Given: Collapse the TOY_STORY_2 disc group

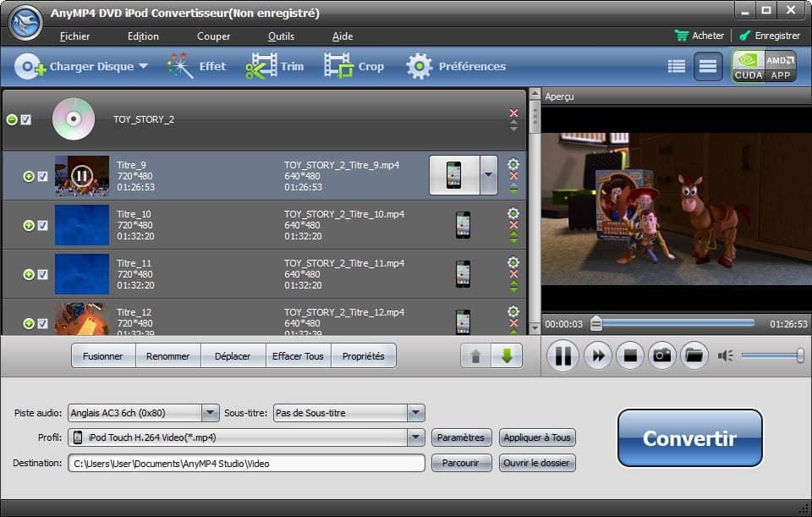Looking at the screenshot, I should pos(12,119).
